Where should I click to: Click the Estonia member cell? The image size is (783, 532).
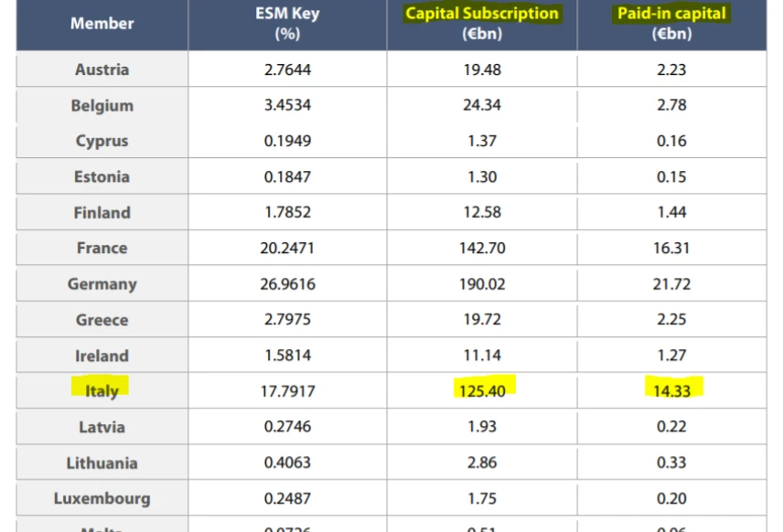tap(102, 176)
